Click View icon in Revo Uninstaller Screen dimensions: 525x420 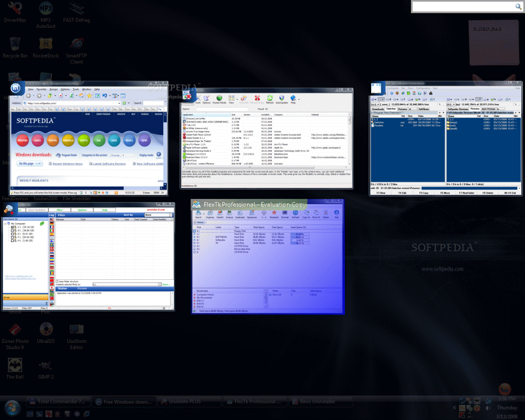click(232, 99)
